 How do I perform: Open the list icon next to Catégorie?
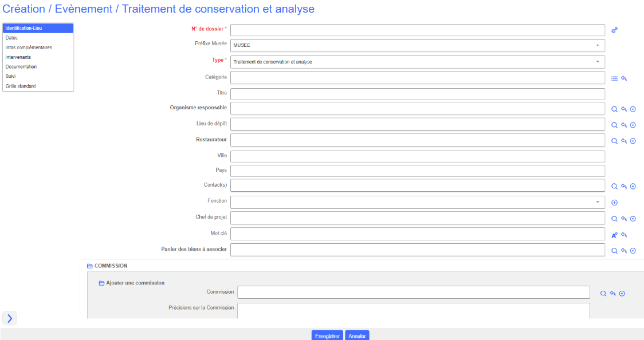pyautogui.click(x=614, y=78)
